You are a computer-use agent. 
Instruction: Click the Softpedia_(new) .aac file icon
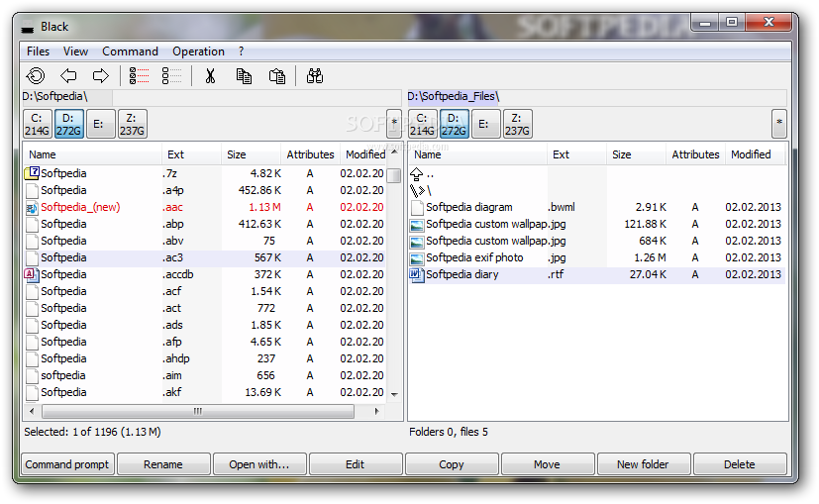(x=32, y=207)
